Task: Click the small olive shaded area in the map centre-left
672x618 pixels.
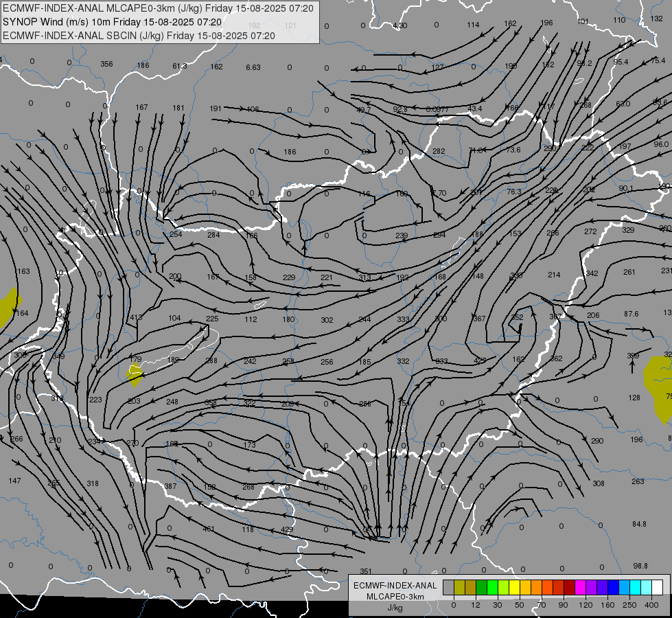Action: click(x=135, y=374)
